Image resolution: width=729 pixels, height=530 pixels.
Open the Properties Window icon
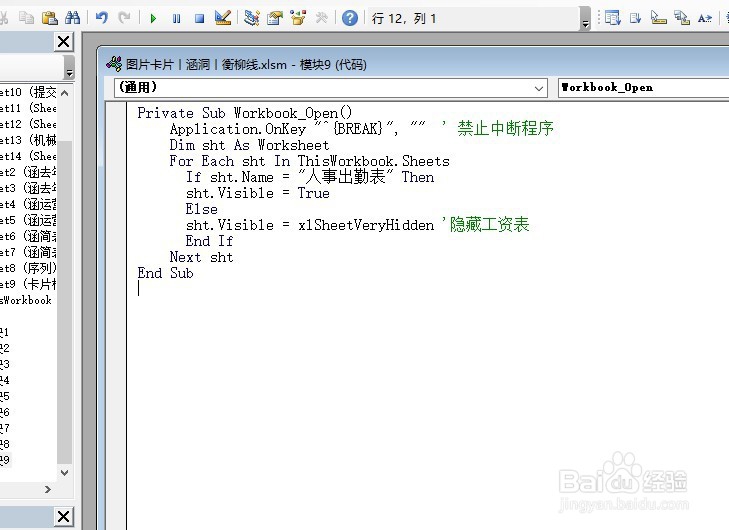pyautogui.click(x=275, y=18)
